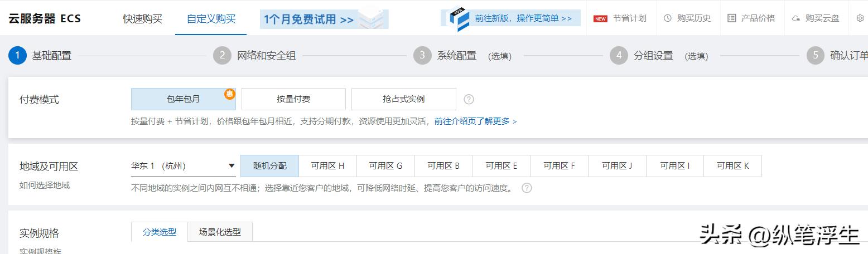
Task: Choose 随机分配 availability zone
Action: (270, 166)
